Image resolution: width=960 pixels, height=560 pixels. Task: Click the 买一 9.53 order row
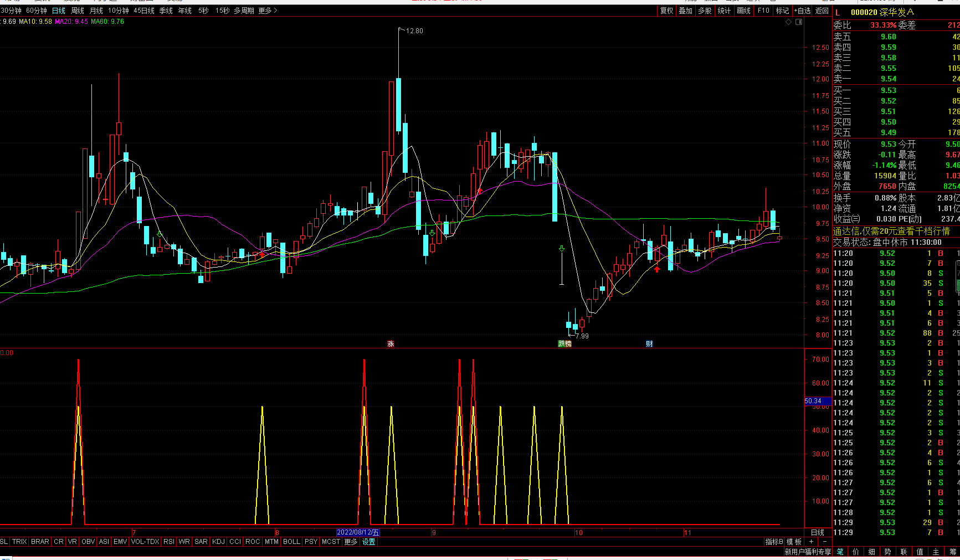(896, 90)
